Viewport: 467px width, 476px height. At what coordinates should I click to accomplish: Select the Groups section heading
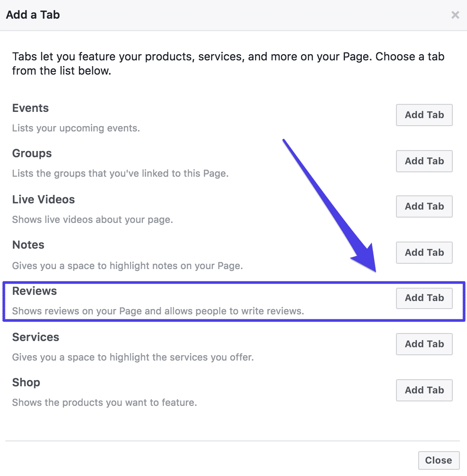point(32,153)
